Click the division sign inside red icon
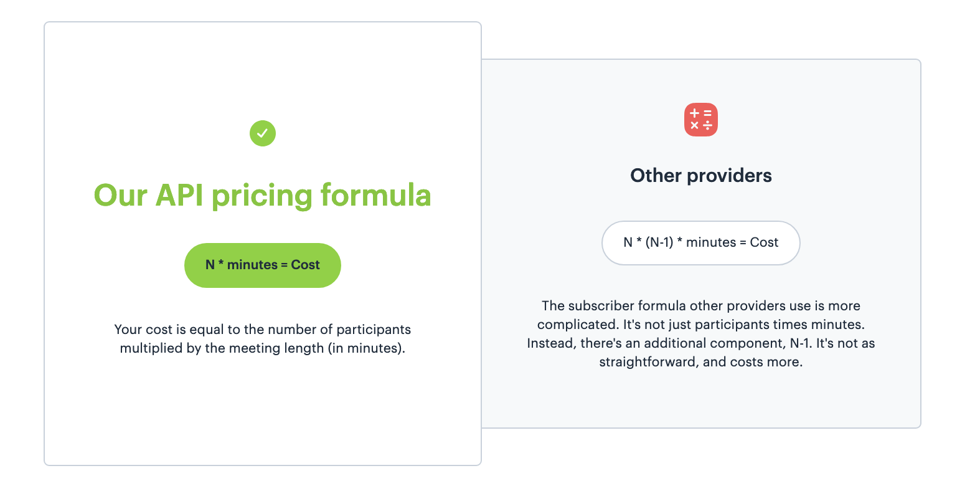980x496 pixels. pos(707,125)
